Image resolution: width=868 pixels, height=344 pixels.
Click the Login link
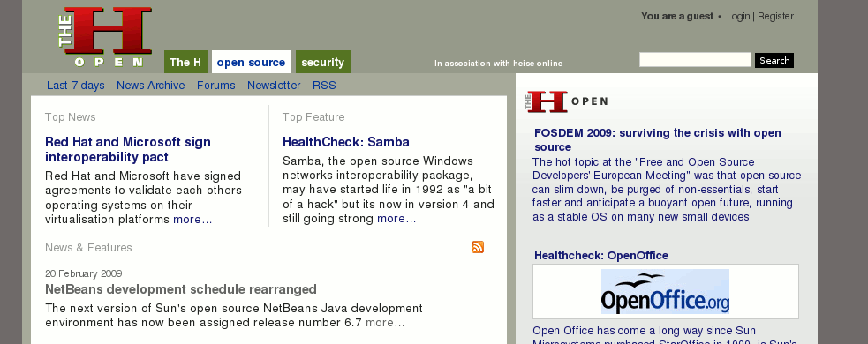coord(738,16)
